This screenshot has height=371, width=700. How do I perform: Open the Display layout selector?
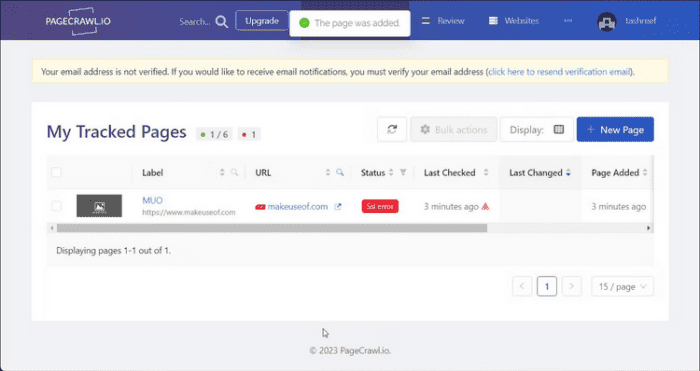(x=537, y=129)
